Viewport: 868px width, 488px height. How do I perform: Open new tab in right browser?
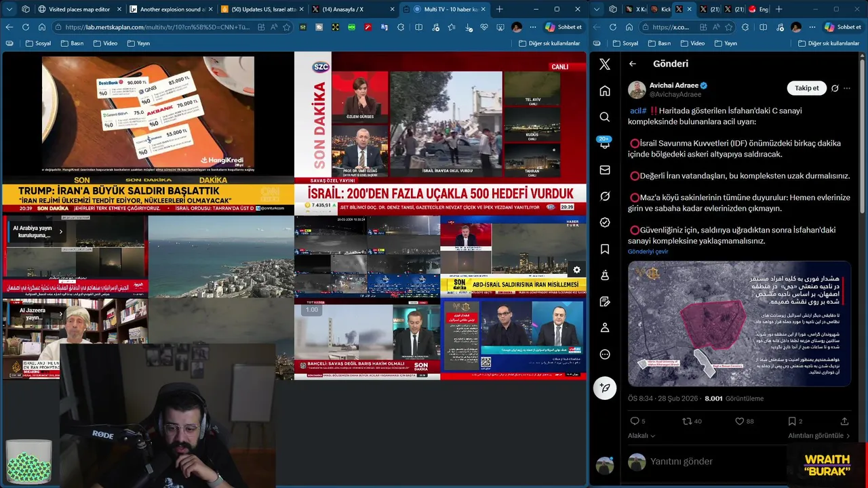(x=778, y=9)
